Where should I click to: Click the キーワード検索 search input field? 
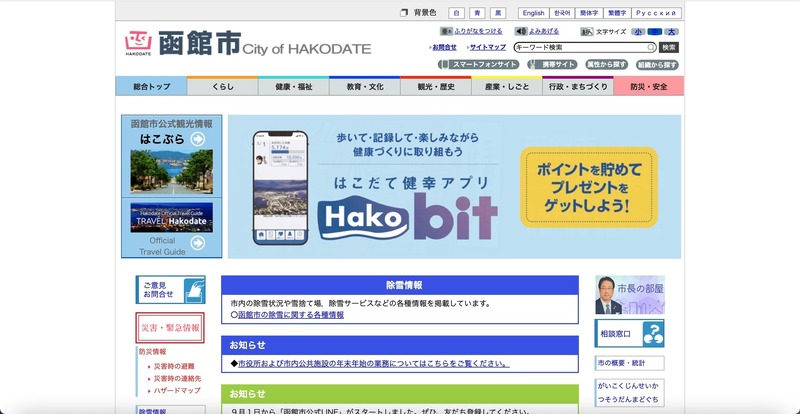click(x=584, y=47)
